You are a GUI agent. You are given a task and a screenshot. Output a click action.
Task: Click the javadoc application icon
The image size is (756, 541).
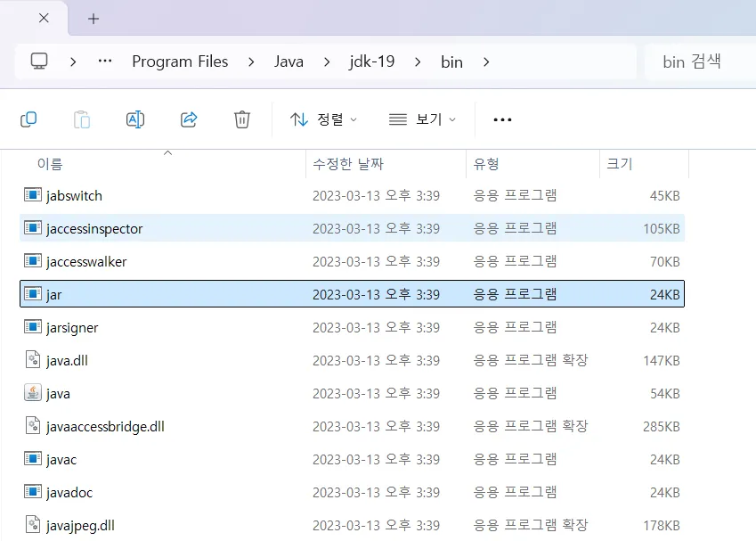(33, 492)
